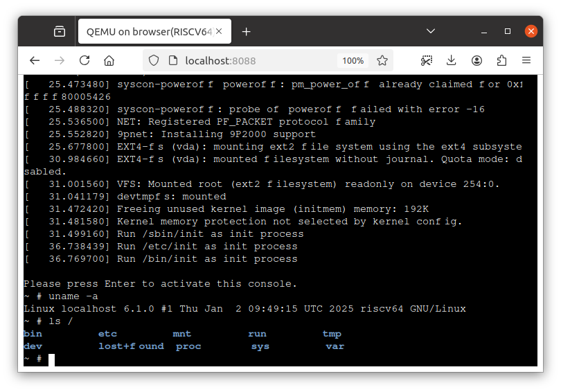Open the Firefox account menu
Image resolution: width=561 pixels, height=392 pixels.
click(477, 60)
